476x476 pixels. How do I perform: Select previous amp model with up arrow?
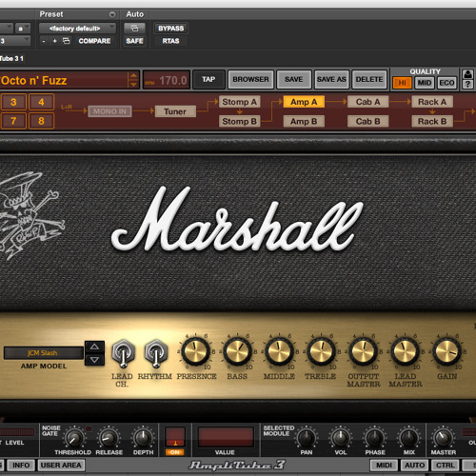(94, 347)
